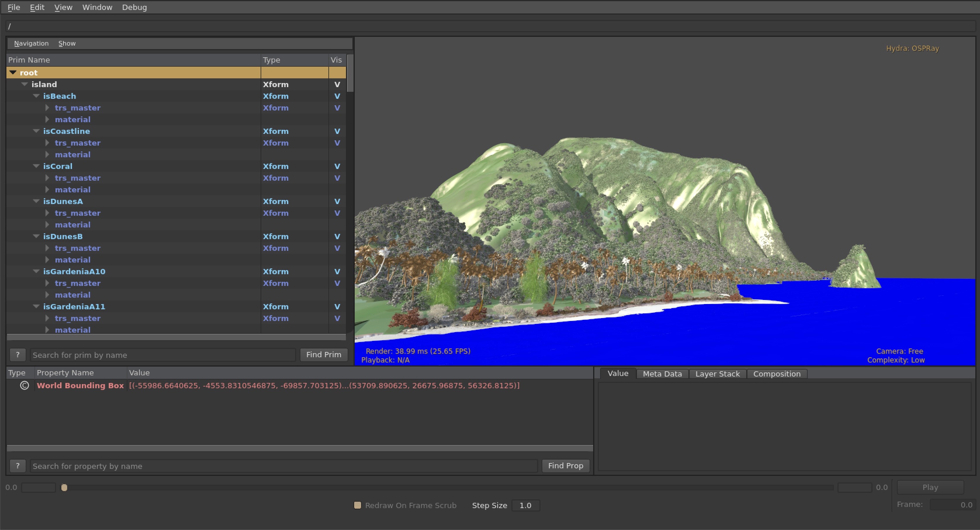Click the Play button
The width and height of the screenshot is (980, 530).
[930, 487]
